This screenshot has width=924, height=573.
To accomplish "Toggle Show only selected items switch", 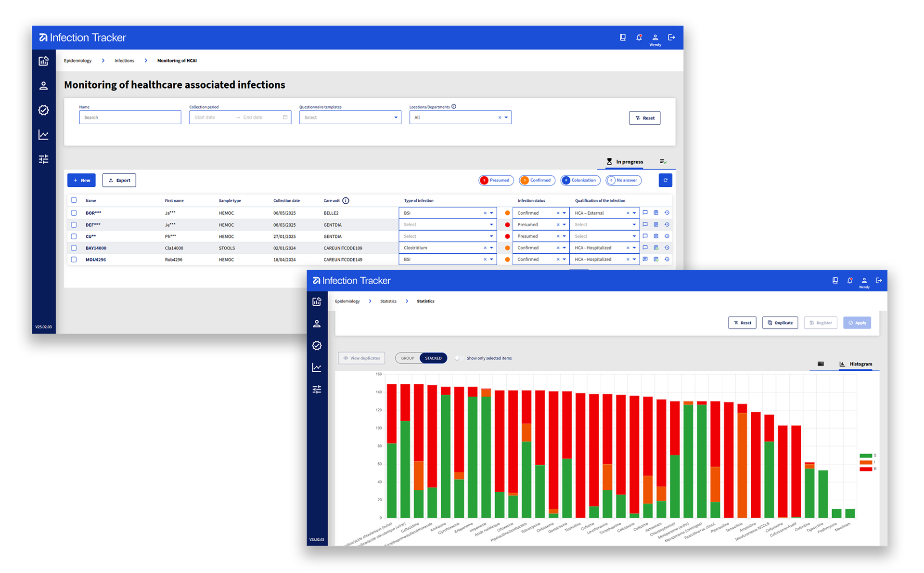I will pos(458,358).
